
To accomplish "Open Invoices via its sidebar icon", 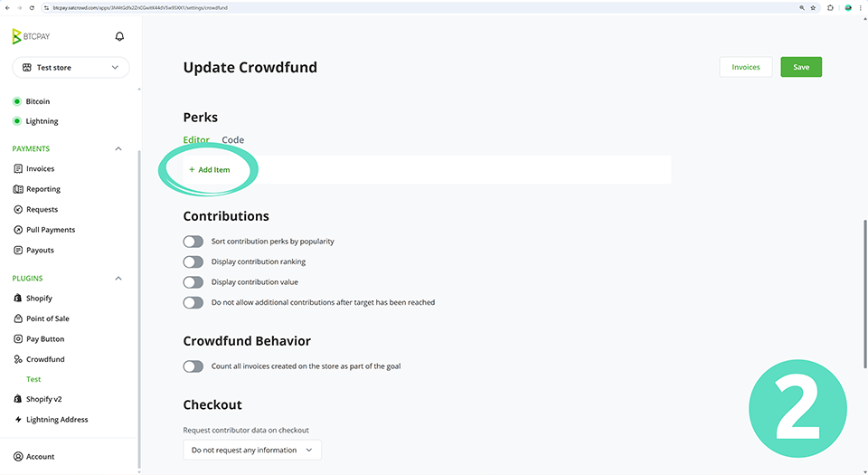I will point(18,168).
